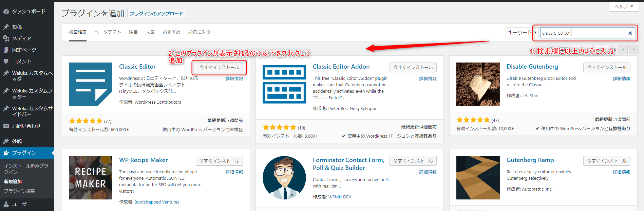Viewport: 644px width, 211px height.
Task: Click Forminator character avatar thumbnail
Action: pyautogui.click(x=284, y=178)
